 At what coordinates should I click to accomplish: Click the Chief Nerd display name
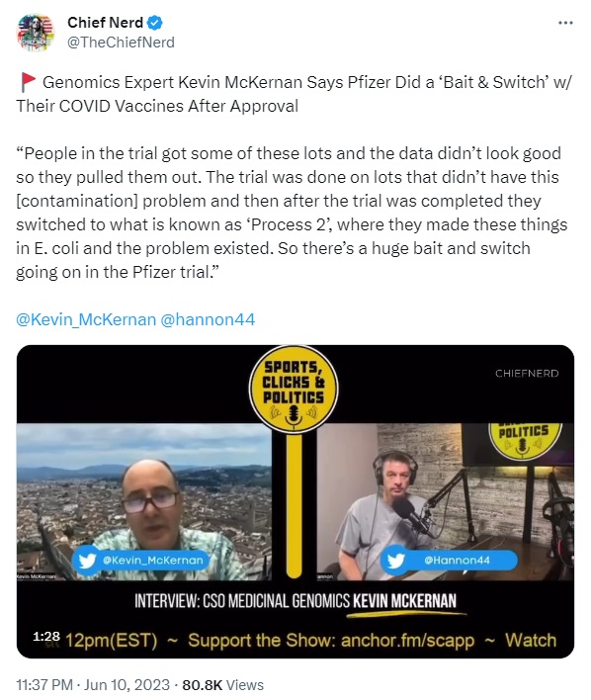click(x=106, y=23)
